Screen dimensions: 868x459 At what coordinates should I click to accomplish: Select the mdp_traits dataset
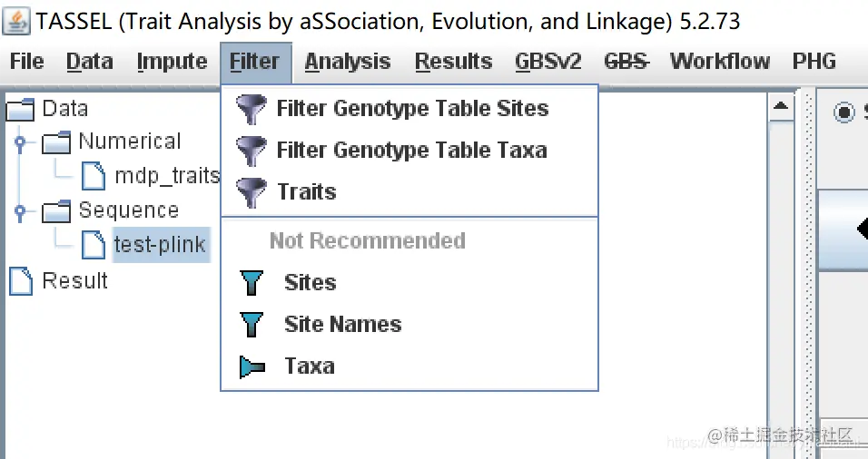pyautogui.click(x=167, y=175)
